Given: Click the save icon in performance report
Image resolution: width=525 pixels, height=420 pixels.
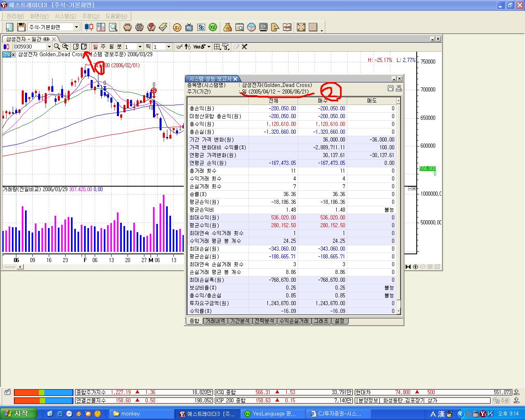Looking at the screenshot, I should [390, 88].
